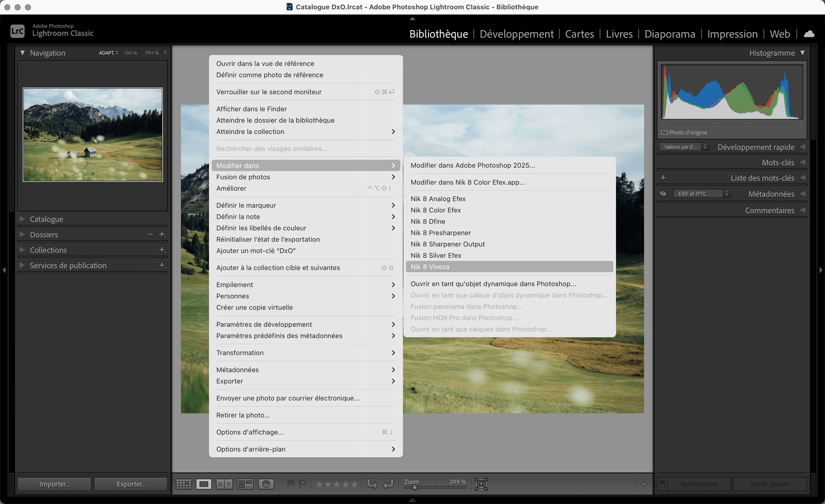Open Survey view icon

coord(245,484)
